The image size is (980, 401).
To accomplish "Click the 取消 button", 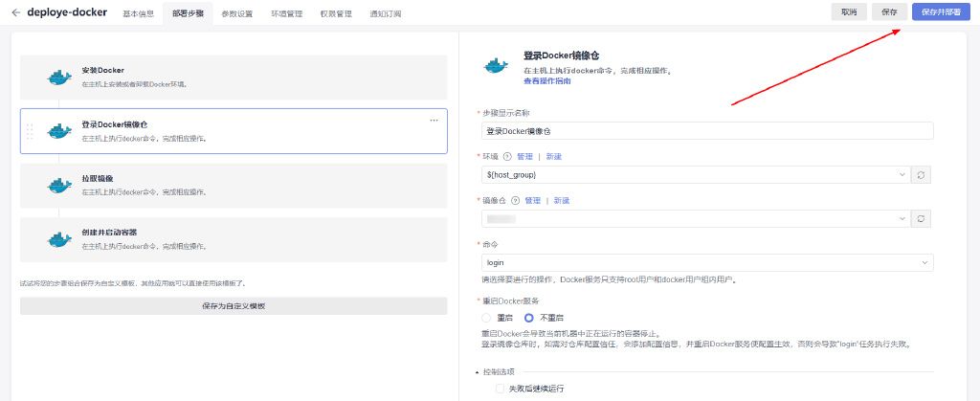I will pos(849,11).
